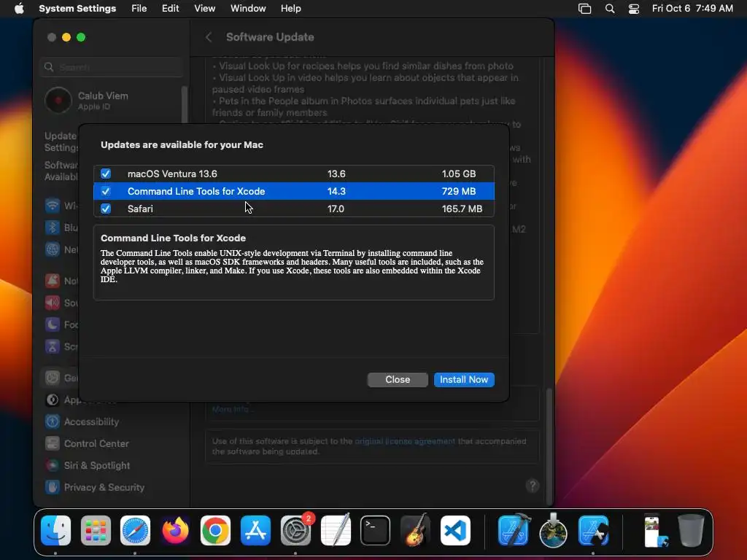Open the Help menu
The height and width of the screenshot is (560, 747).
tap(290, 9)
